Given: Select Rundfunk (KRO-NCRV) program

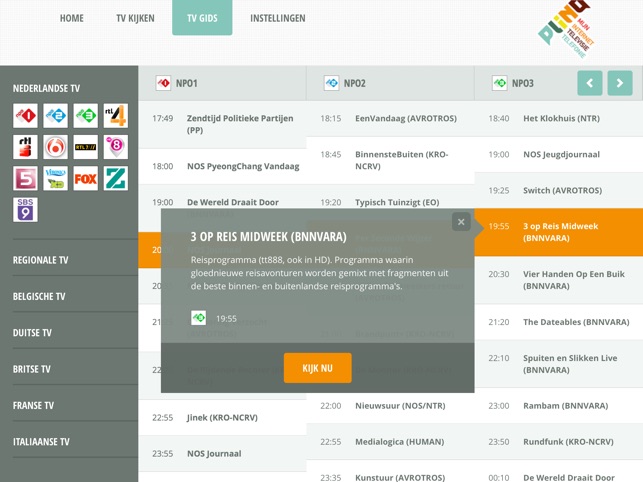Looking at the screenshot, I should click(559, 442).
